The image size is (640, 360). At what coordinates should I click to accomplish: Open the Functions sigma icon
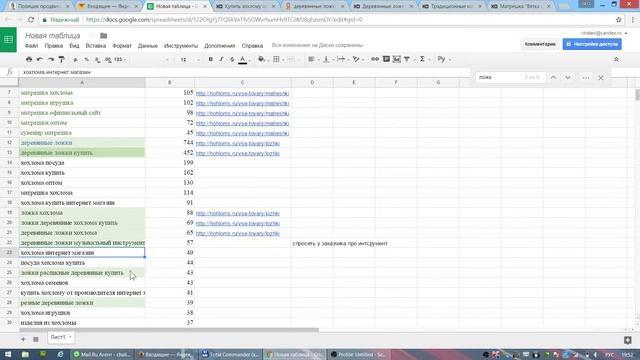coord(422,60)
